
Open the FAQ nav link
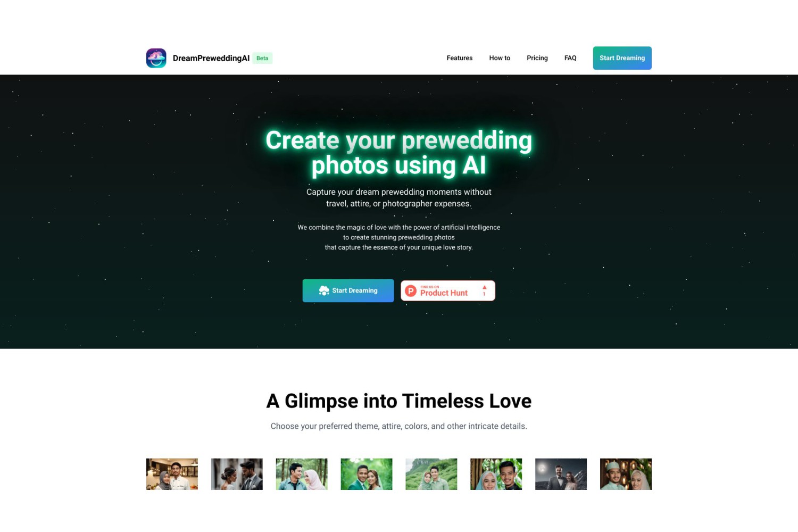(x=570, y=58)
